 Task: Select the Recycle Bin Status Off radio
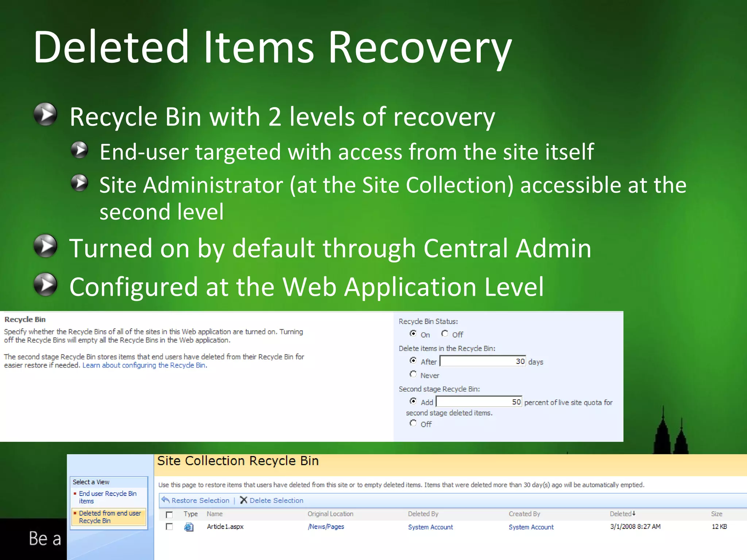click(445, 333)
